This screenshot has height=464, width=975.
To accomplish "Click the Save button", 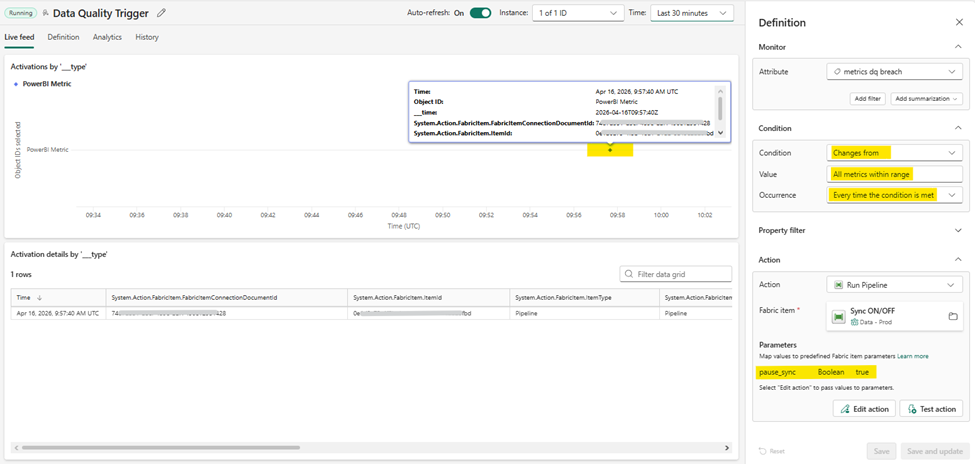I will click(x=882, y=450).
